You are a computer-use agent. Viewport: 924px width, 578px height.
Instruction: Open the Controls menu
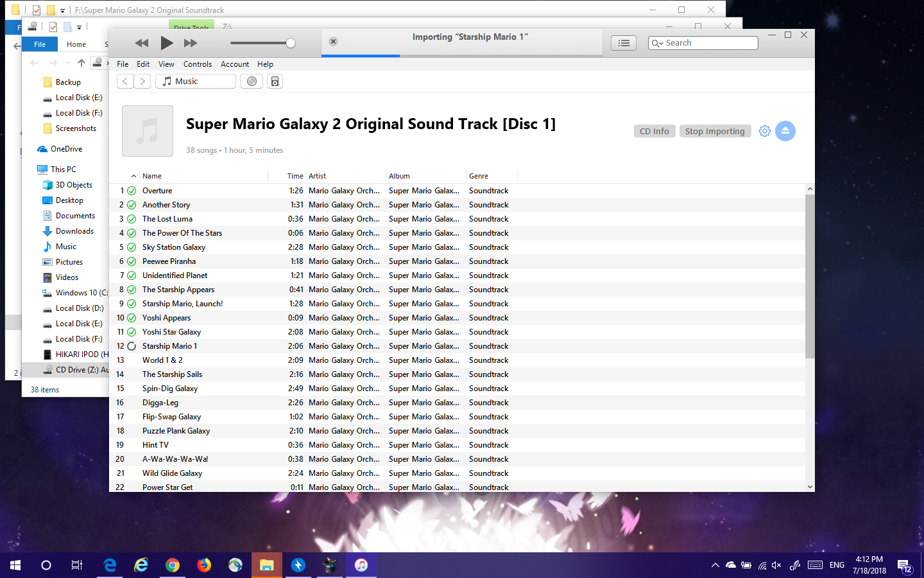click(198, 64)
